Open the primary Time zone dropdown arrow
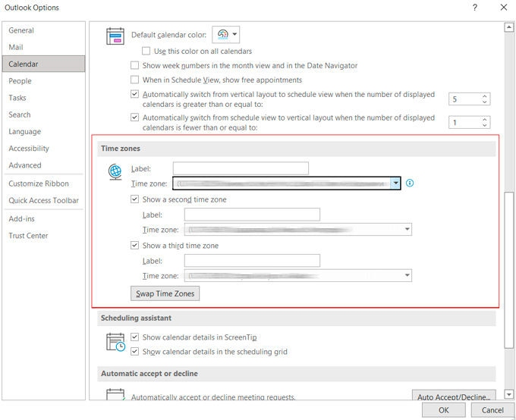This screenshot has height=420, width=516. 395,183
